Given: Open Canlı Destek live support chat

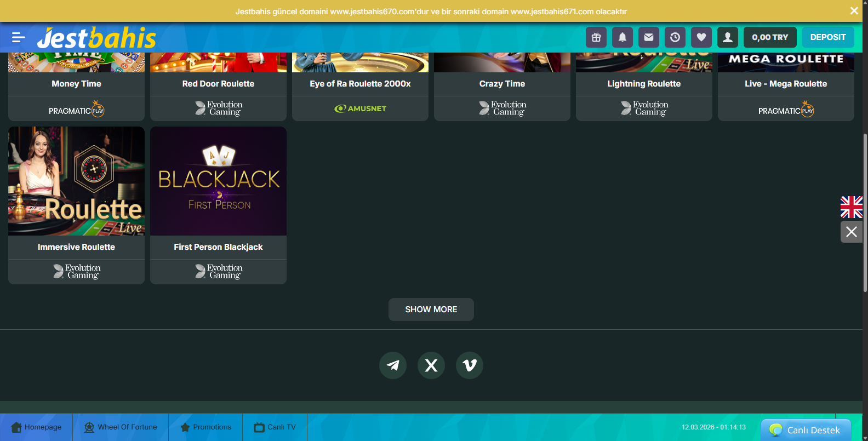Looking at the screenshot, I should [x=806, y=430].
